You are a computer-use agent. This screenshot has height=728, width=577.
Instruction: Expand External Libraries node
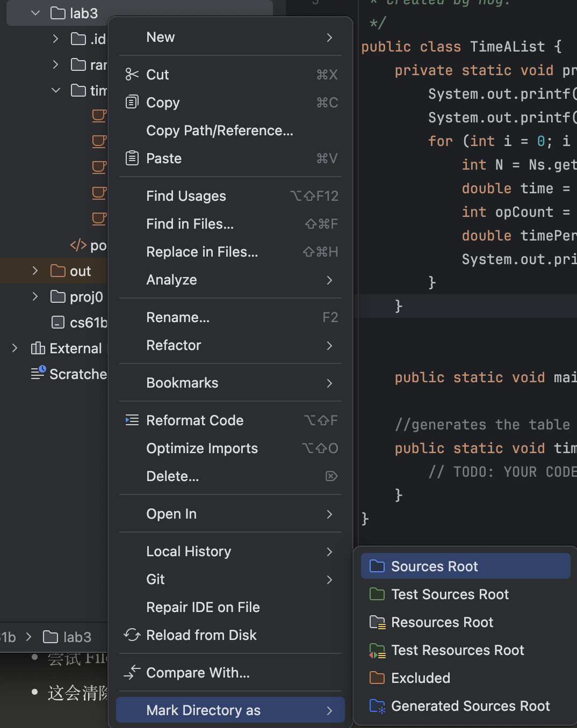15,348
